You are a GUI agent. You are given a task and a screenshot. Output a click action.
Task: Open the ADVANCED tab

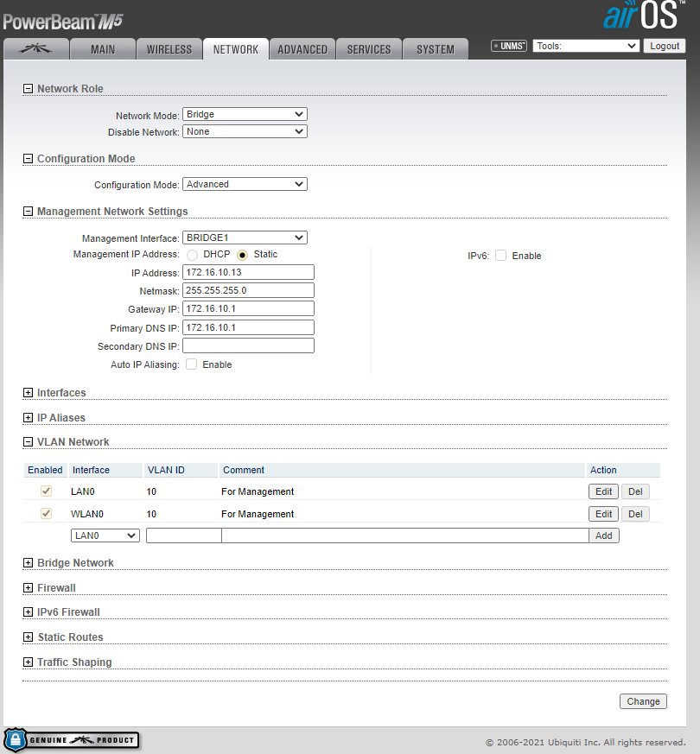pos(302,49)
